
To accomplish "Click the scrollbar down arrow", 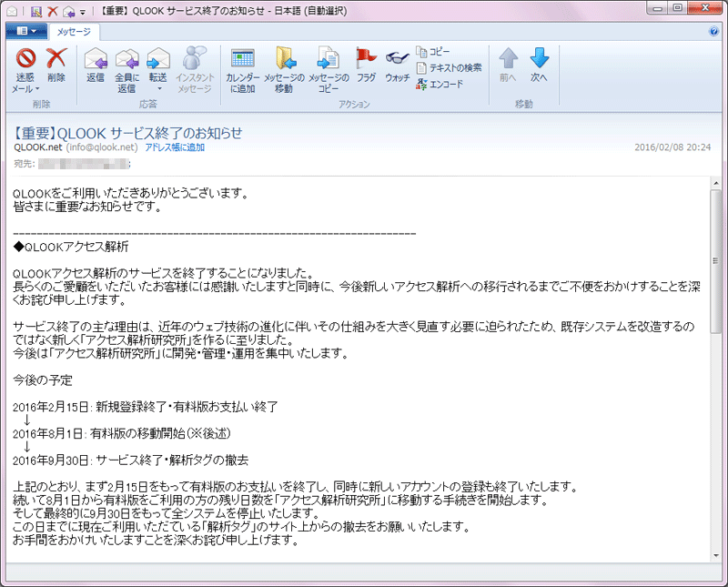I will (715, 555).
